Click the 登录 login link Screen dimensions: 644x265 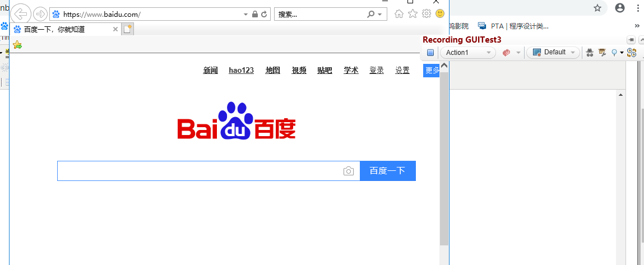pyautogui.click(x=377, y=70)
